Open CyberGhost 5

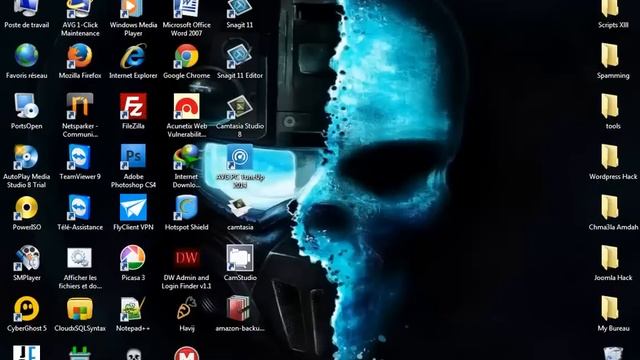pyautogui.click(x=27, y=309)
